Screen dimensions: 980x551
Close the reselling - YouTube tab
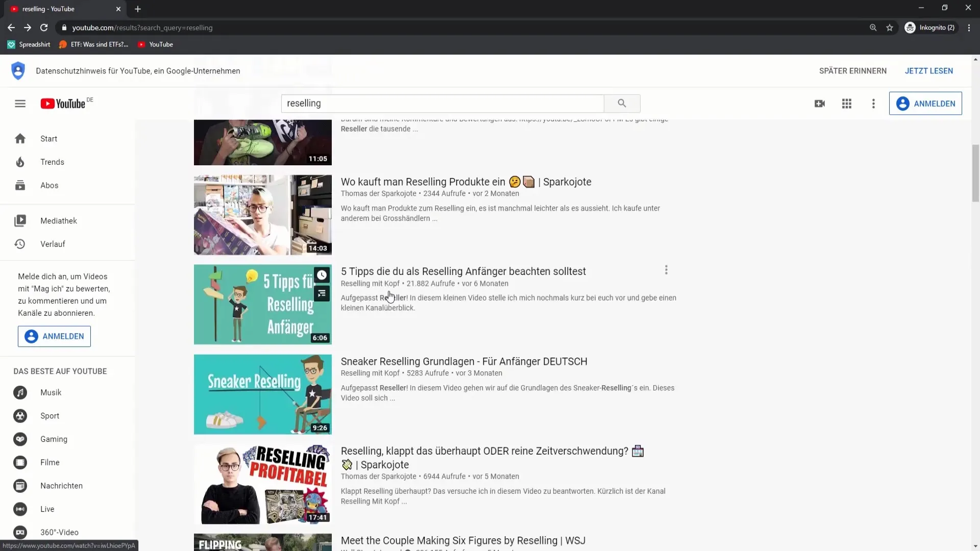point(118,9)
